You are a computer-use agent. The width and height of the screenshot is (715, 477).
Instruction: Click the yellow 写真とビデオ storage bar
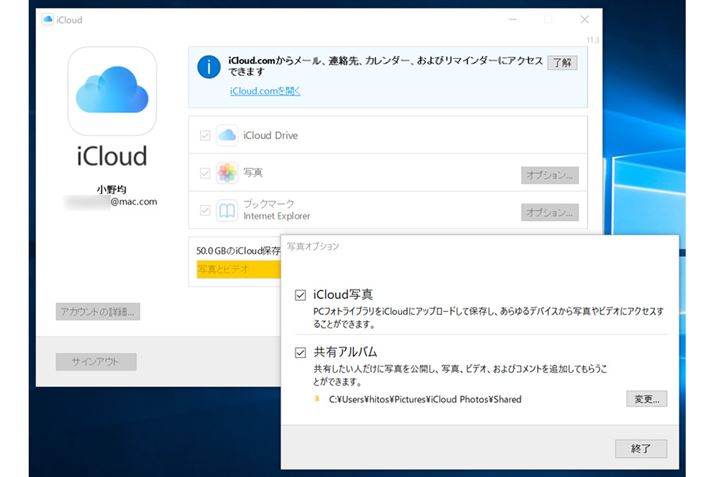239,269
